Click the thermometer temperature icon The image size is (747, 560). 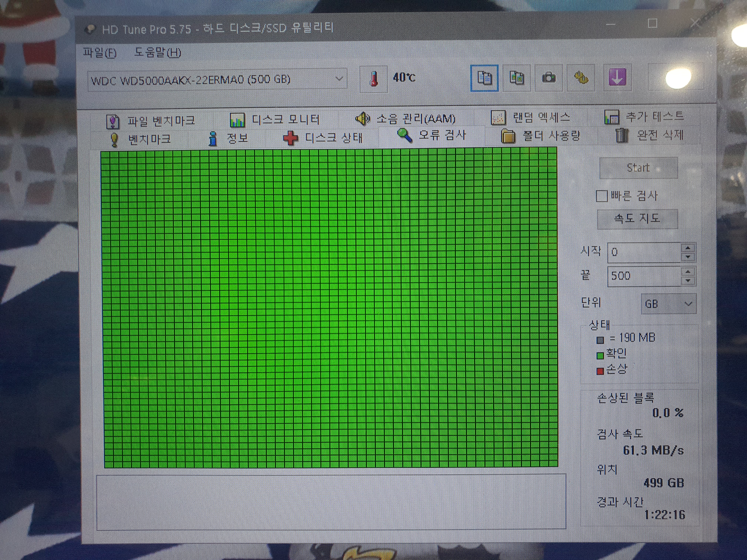(373, 79)
